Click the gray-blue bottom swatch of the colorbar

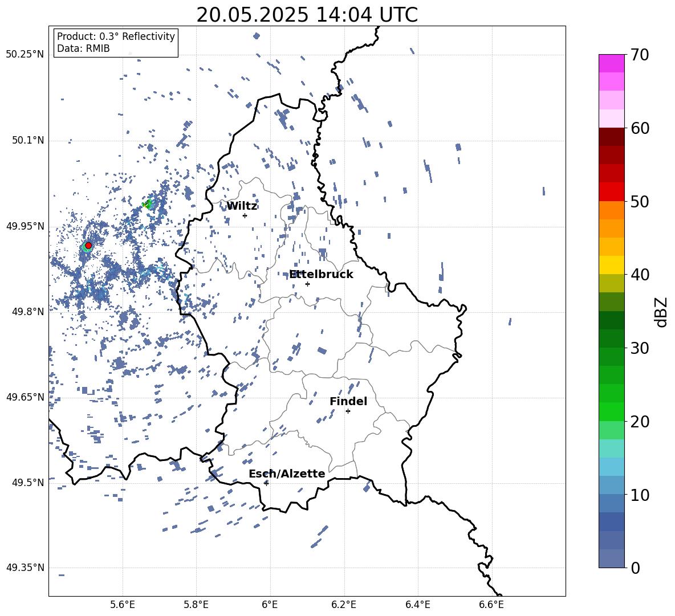tap(612, 558)
